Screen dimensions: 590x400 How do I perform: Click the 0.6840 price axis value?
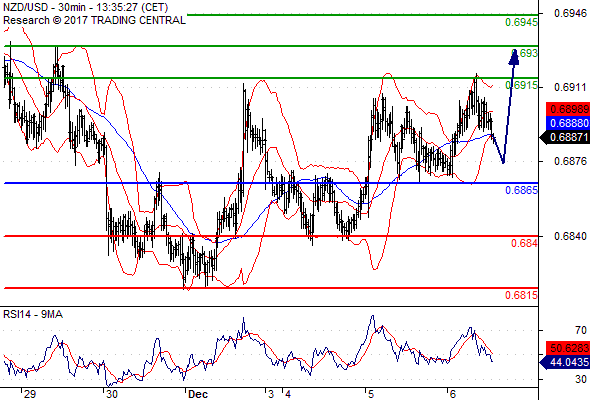click(570, 236)
